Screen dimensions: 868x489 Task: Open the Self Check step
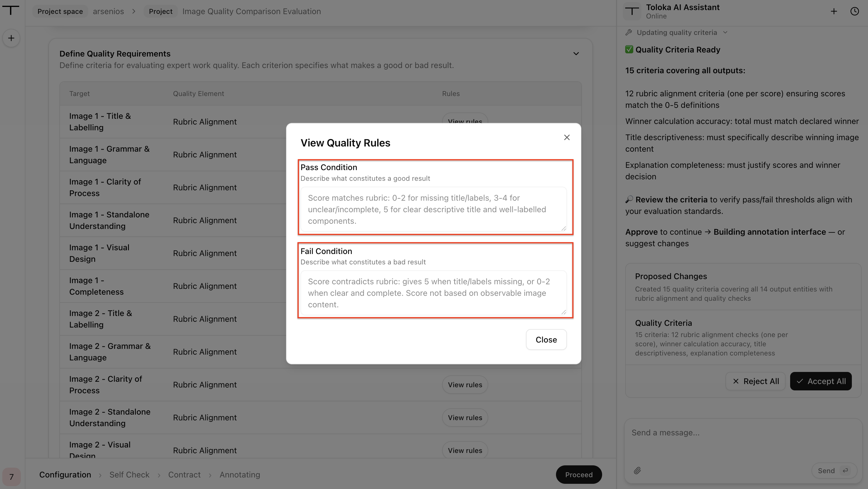[129, 475]
